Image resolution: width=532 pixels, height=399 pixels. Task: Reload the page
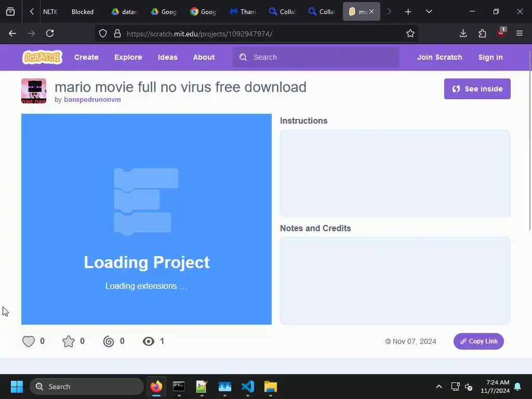tap(50, 33)
